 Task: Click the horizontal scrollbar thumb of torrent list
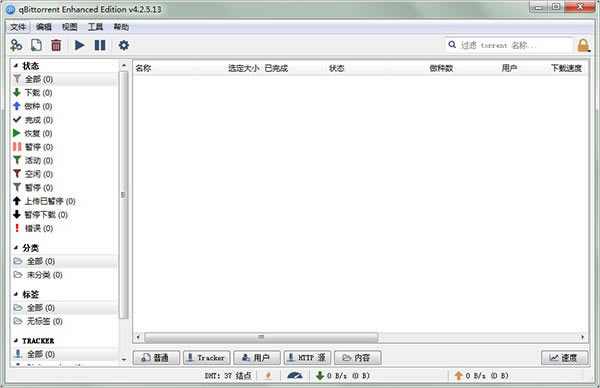(261, 337)
